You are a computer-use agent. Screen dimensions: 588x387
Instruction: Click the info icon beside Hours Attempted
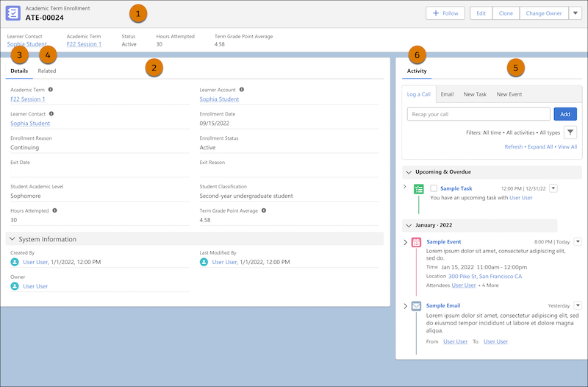point(54,210)
